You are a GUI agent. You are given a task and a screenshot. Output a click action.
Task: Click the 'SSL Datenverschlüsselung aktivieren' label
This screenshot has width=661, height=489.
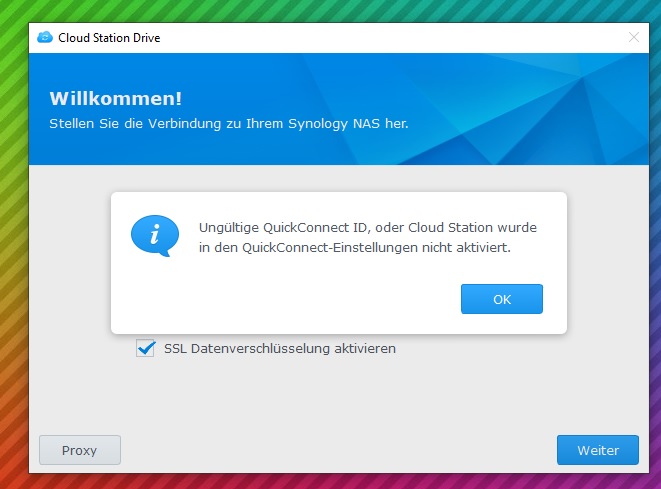(280, 349)
